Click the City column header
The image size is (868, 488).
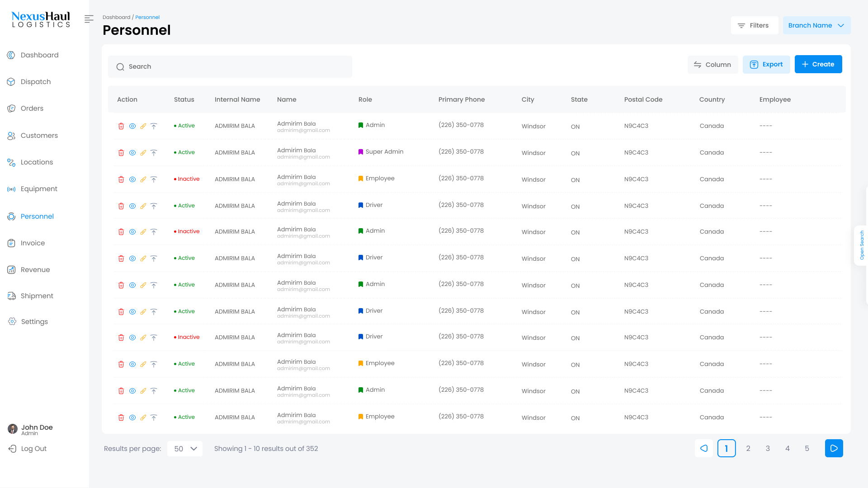point(528,99)
